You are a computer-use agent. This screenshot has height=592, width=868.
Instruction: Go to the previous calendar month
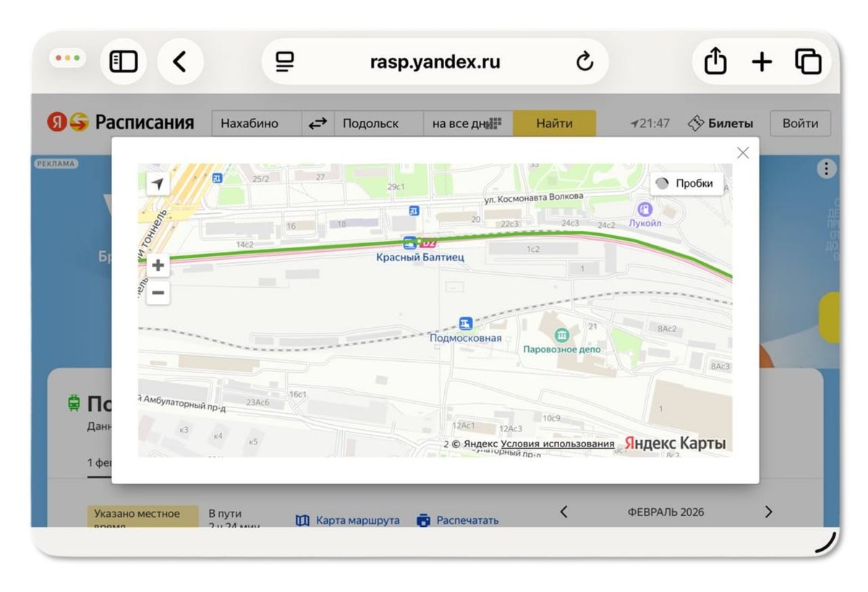(563, 512)
